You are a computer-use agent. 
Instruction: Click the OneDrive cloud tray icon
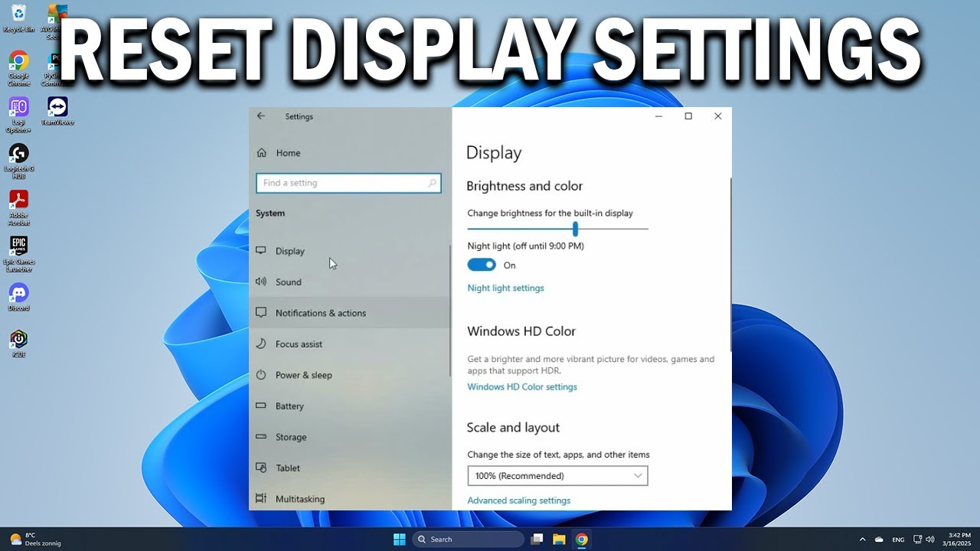[x=879, y=540]
